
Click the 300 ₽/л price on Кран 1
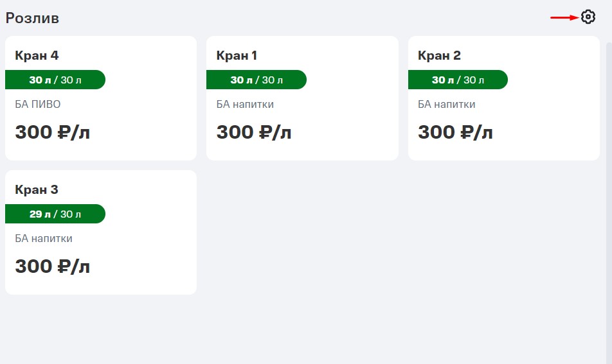coord(254,132)
